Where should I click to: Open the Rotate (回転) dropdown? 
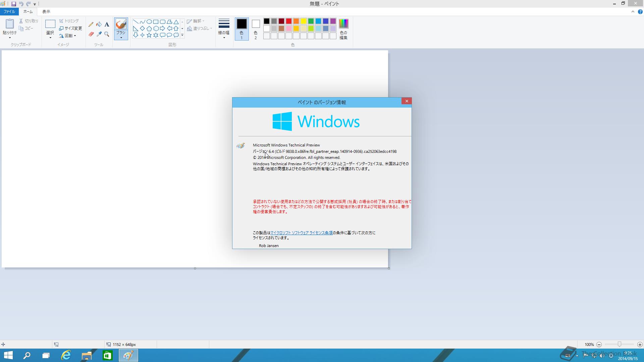(68, 36)
